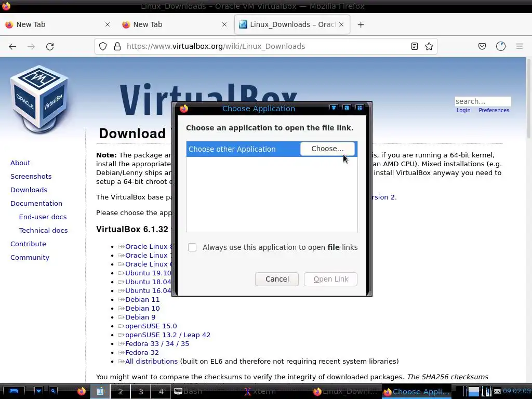Open the Firefox account circle icon
Screen dimensions: 532x399
click(x=501, y=46)
